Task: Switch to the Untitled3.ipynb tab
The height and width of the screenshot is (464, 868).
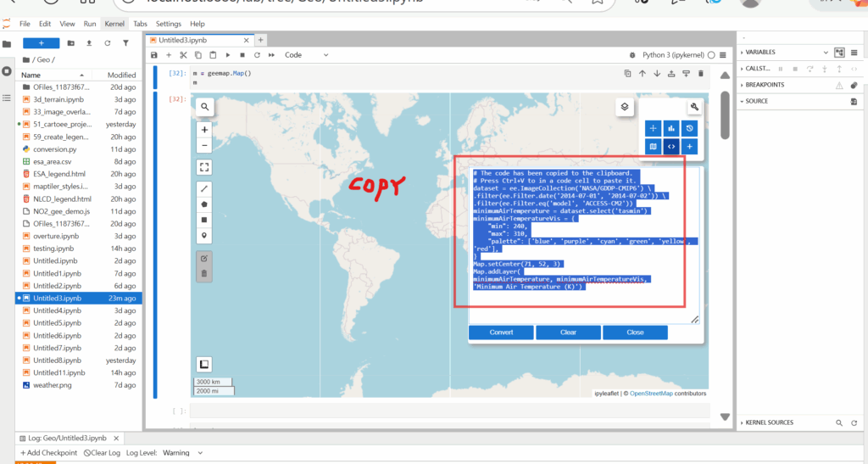Action: (x=182, y=40)
